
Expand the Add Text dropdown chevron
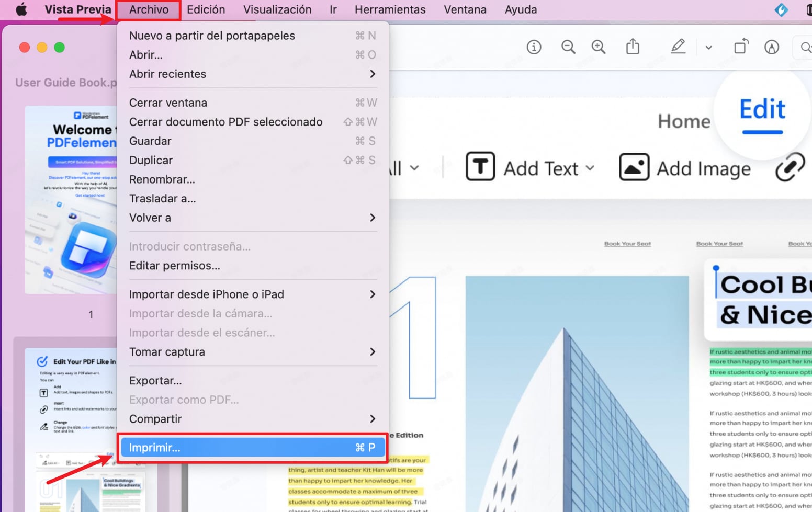pos(590,168)
